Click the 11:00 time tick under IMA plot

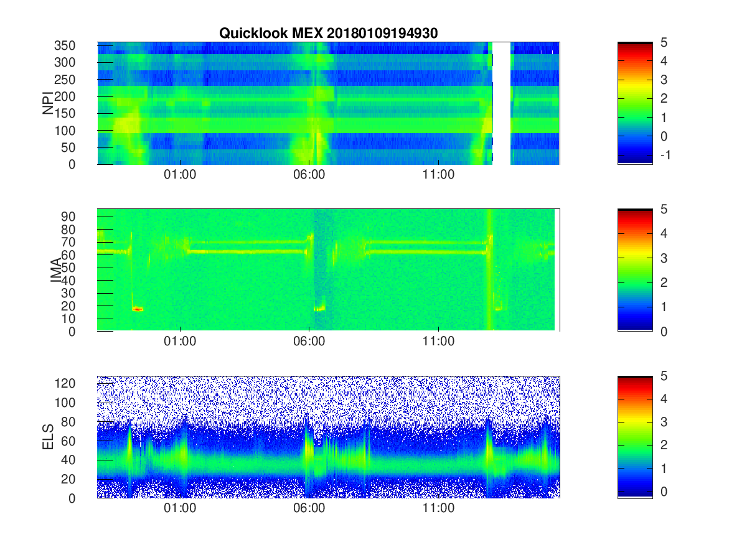[438, 342]
